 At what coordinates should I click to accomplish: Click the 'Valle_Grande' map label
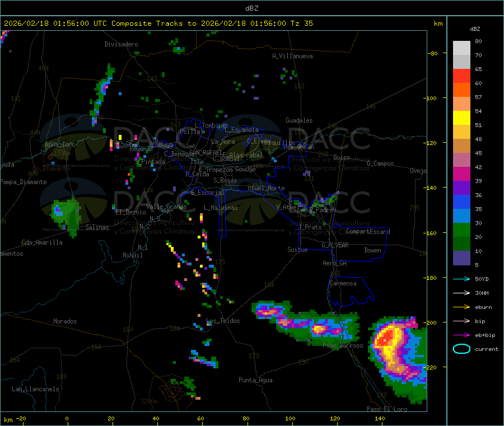coord(166,207)
